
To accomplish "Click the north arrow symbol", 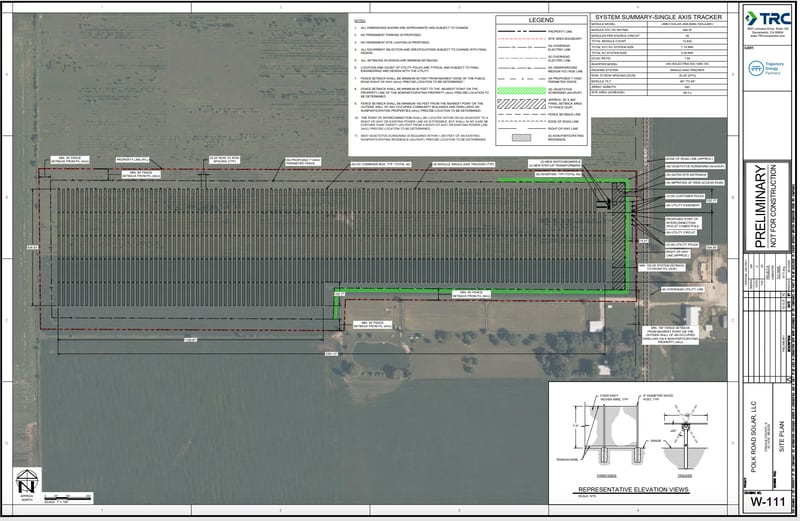I will click(x=26, y=482).
